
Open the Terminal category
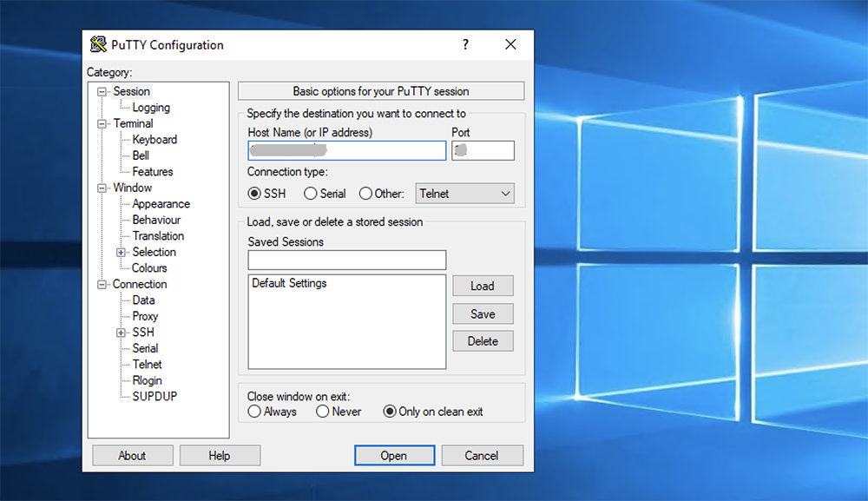point(134,123)
